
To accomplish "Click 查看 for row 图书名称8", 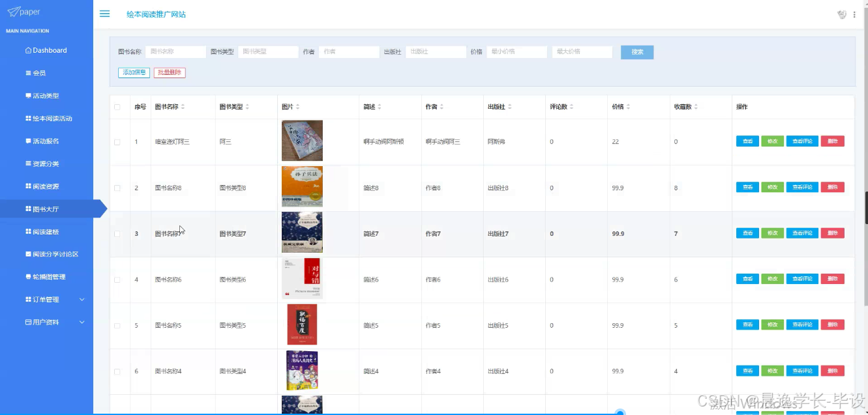I will tap(747, 188).
